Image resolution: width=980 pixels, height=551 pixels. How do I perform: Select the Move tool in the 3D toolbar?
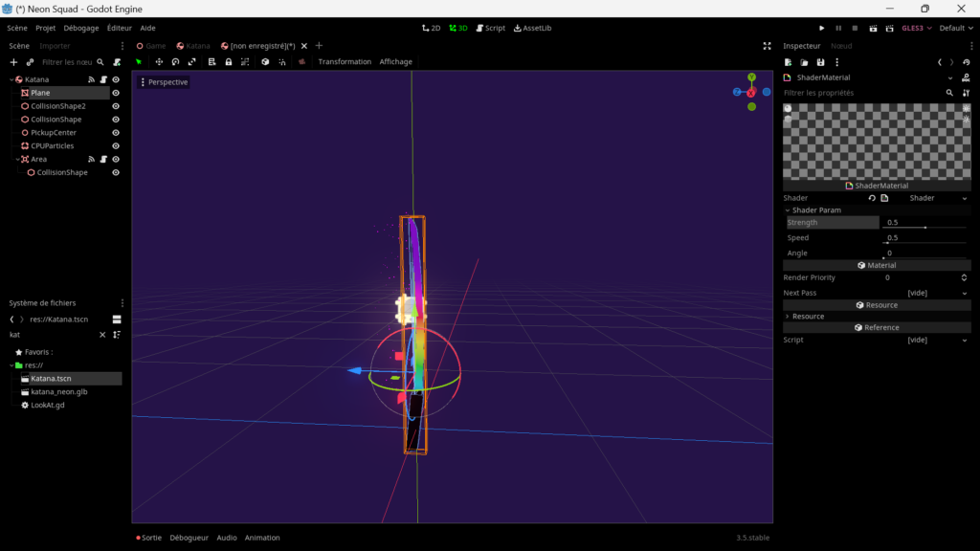pyautogui.click(x=160, y=61)
